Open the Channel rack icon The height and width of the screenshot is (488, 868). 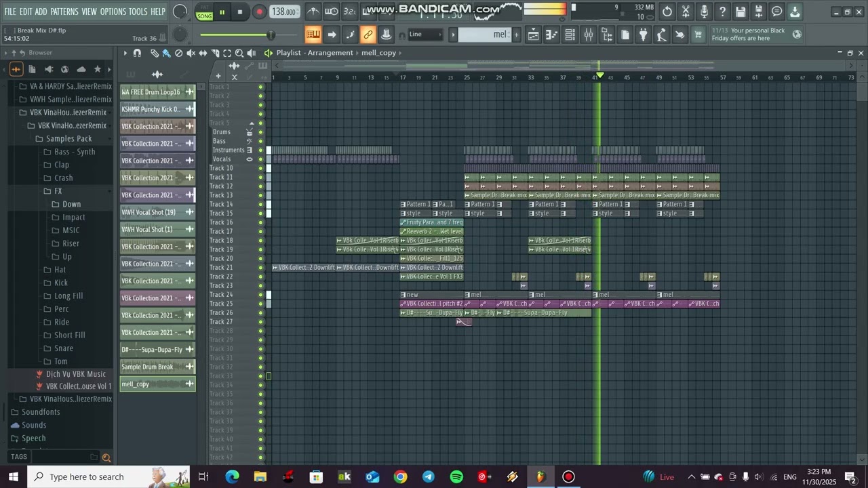[x=570, y=35]
